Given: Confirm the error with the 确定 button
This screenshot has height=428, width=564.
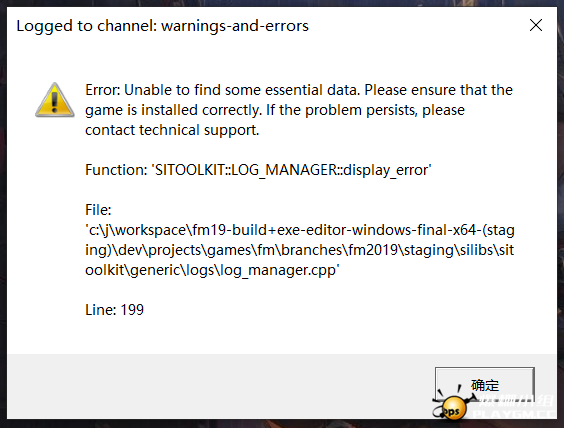Looking at the screenshot, I should 485,384.
